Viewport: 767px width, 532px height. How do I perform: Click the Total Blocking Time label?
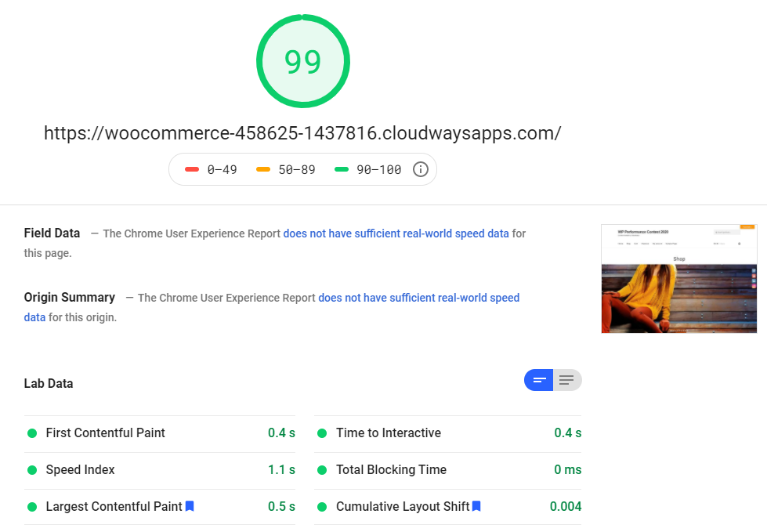tap(391, 469)
